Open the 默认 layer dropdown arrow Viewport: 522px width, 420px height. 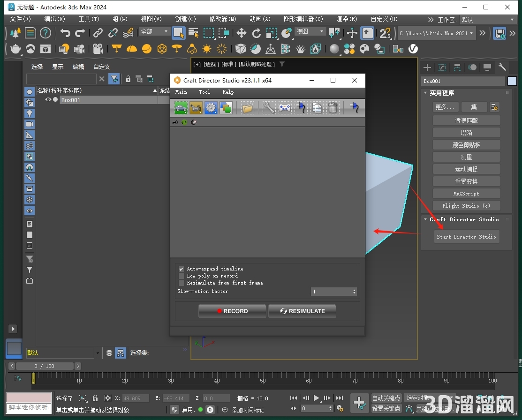(98, 353)
